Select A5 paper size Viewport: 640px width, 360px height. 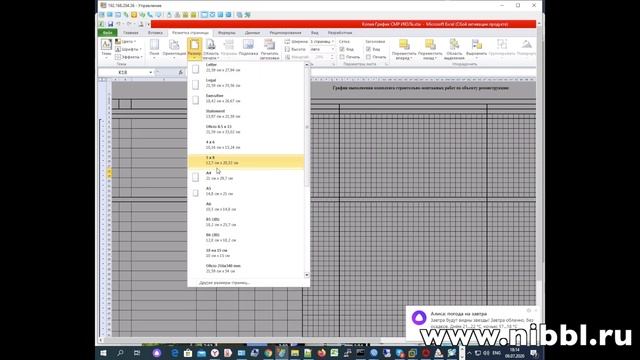coord(246,191)
